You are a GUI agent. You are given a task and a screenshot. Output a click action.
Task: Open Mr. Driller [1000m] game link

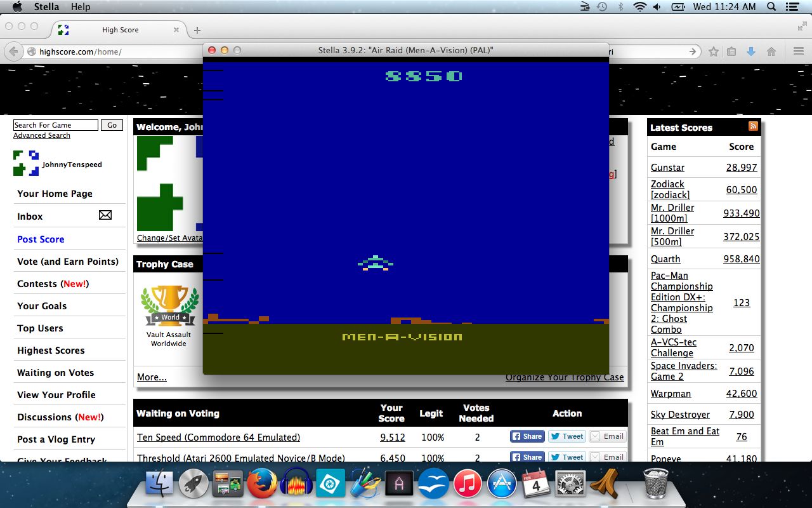click(672, 213)
